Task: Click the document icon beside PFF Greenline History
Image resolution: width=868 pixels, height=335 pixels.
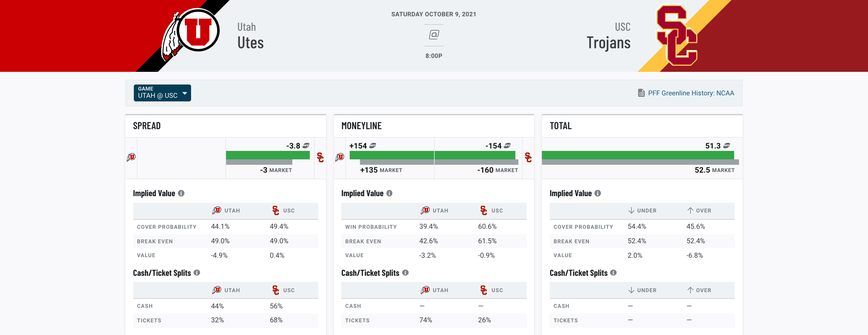Action: point(641,93)
